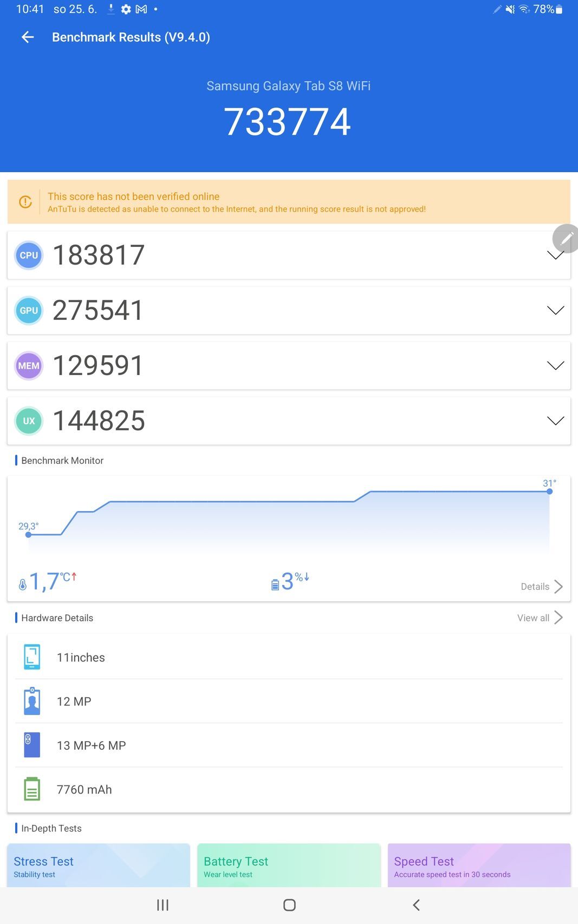
Task: Expand the GPU 275541 score row
Action: [x=289, y=310]
